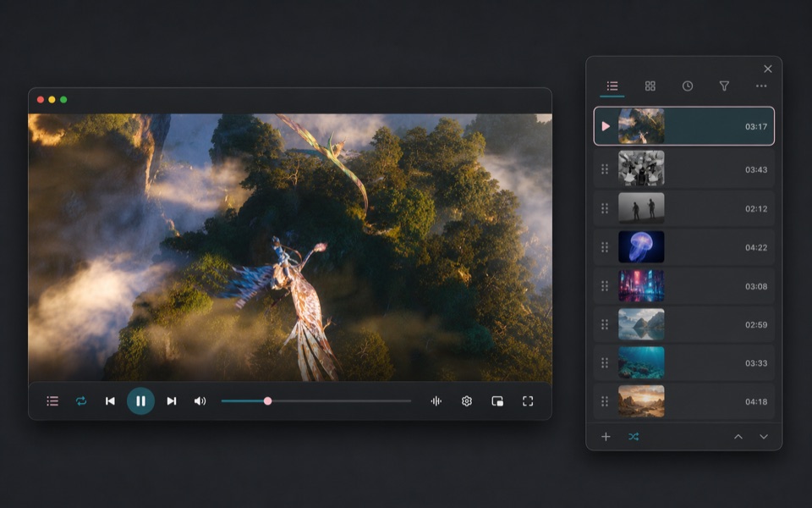Click the pink seek bar handle
Viewport: 812px width, 508px height.
click(x=268, y=400)
